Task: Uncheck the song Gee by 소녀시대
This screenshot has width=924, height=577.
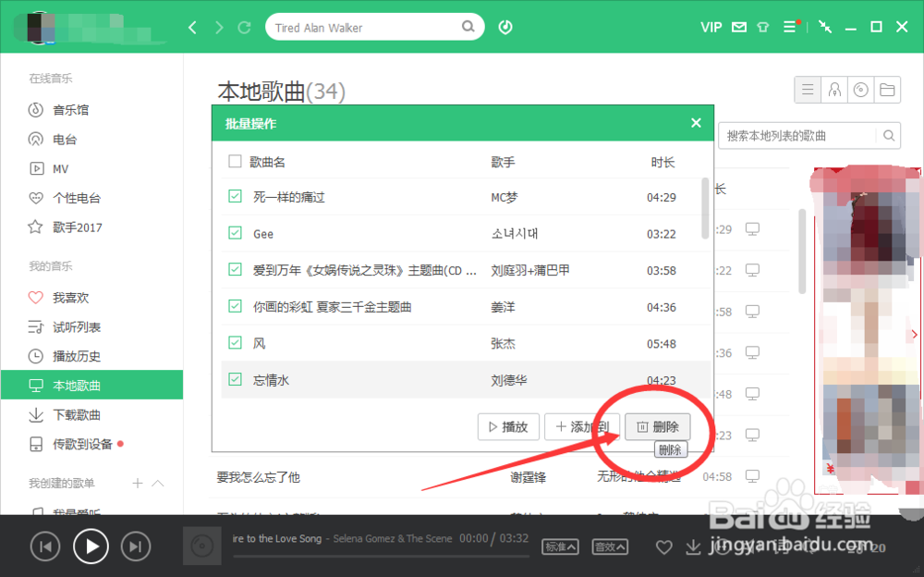Action: point(234,233)
